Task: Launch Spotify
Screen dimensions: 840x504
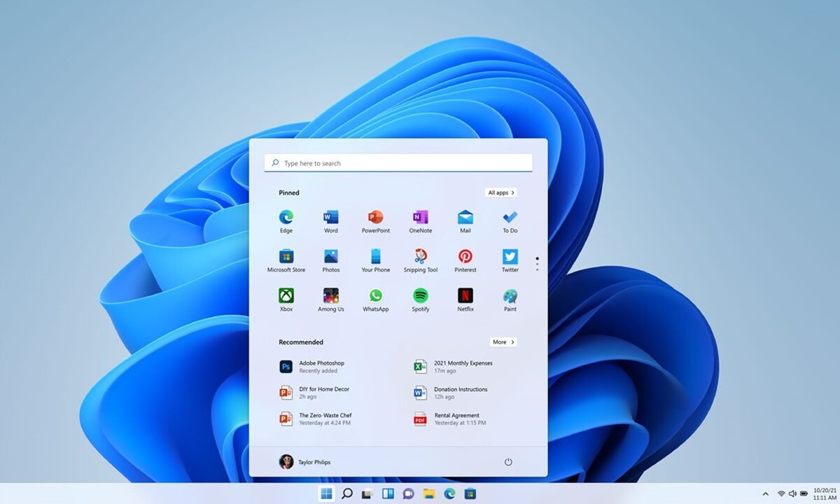Action: tap(420, 297)
